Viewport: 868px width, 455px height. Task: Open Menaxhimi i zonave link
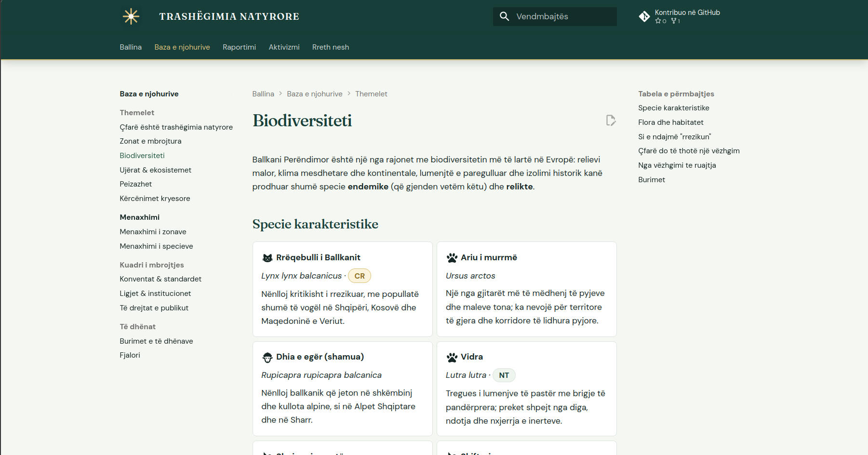[153, 232]
